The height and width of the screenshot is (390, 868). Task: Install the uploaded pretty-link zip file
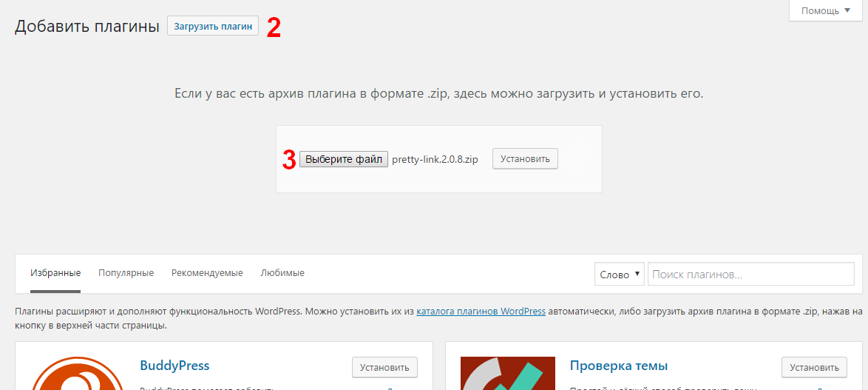pos(526,159)
